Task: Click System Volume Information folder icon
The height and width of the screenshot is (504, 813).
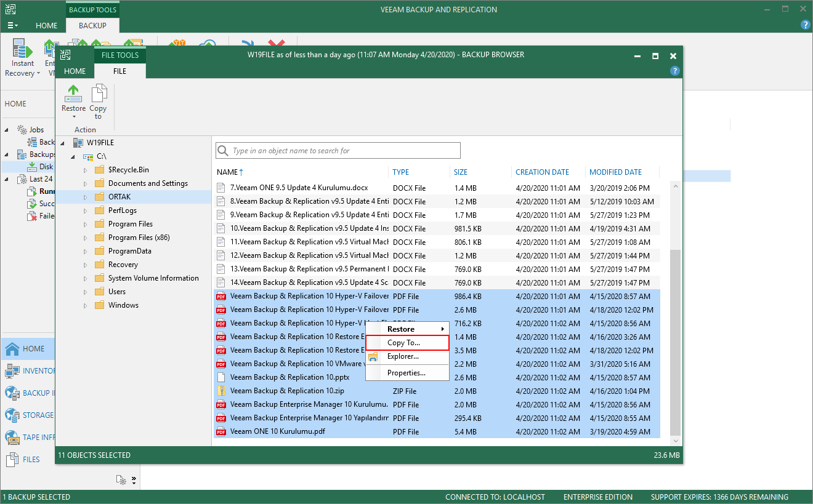Action: coord(99,278)
